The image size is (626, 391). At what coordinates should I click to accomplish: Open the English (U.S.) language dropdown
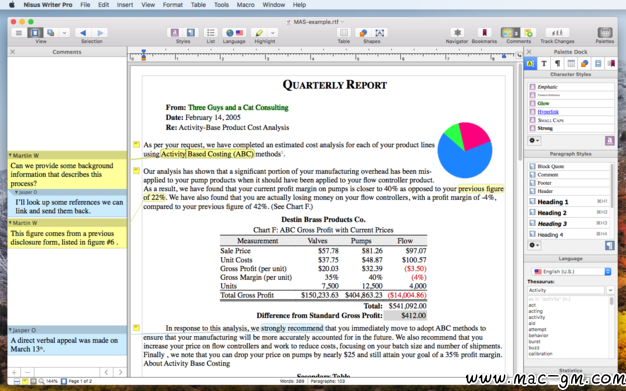571,272
